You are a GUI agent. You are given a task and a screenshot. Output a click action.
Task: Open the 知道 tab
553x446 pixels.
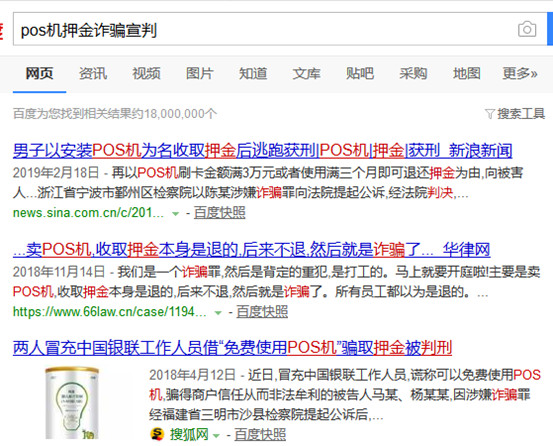coord(253,74)
